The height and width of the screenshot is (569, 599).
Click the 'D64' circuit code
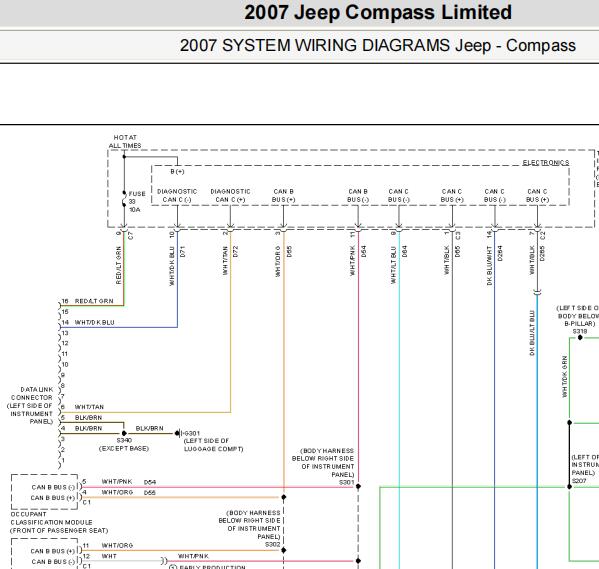tap(405, 251)
